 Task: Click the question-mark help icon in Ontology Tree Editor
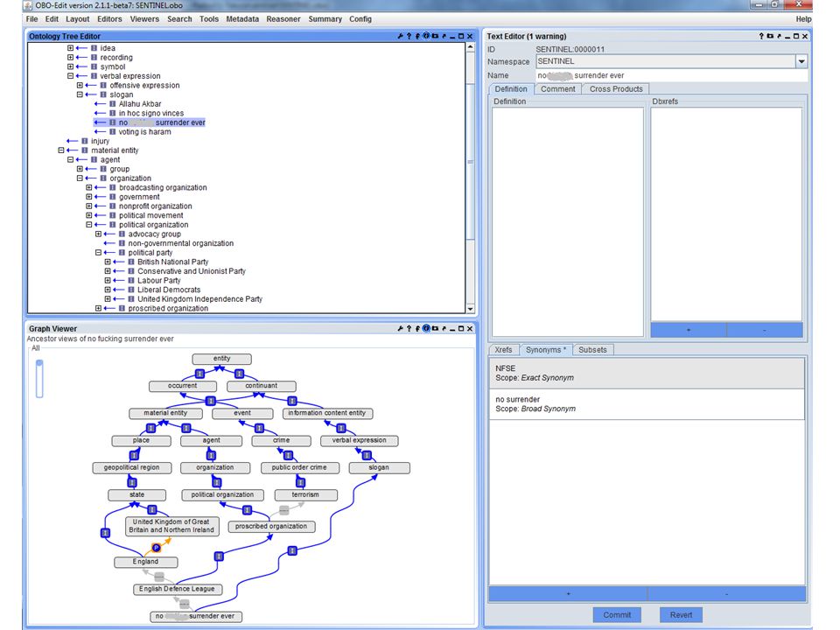click(x=409, y=37)
